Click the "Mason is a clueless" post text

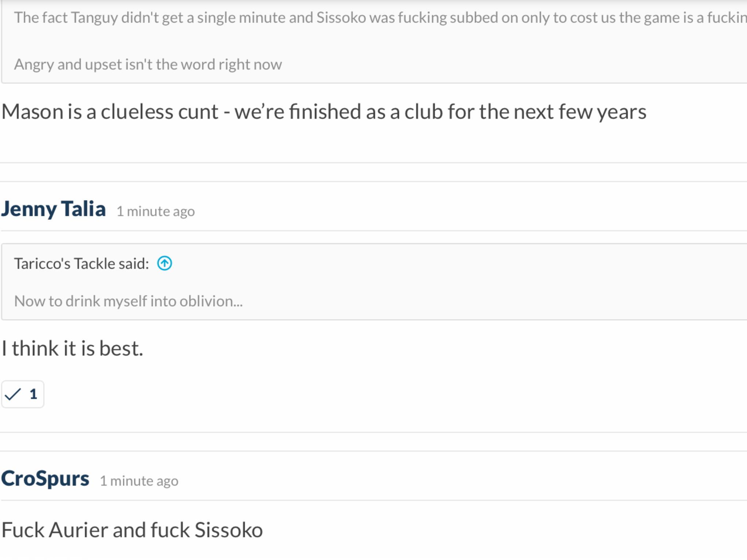click(324, 112)
